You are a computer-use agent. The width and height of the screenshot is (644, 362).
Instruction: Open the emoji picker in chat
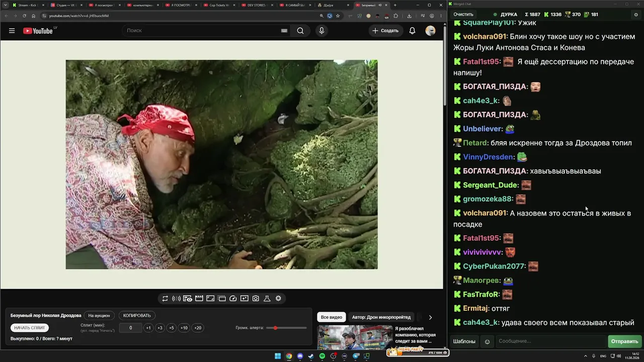(487, 341)
